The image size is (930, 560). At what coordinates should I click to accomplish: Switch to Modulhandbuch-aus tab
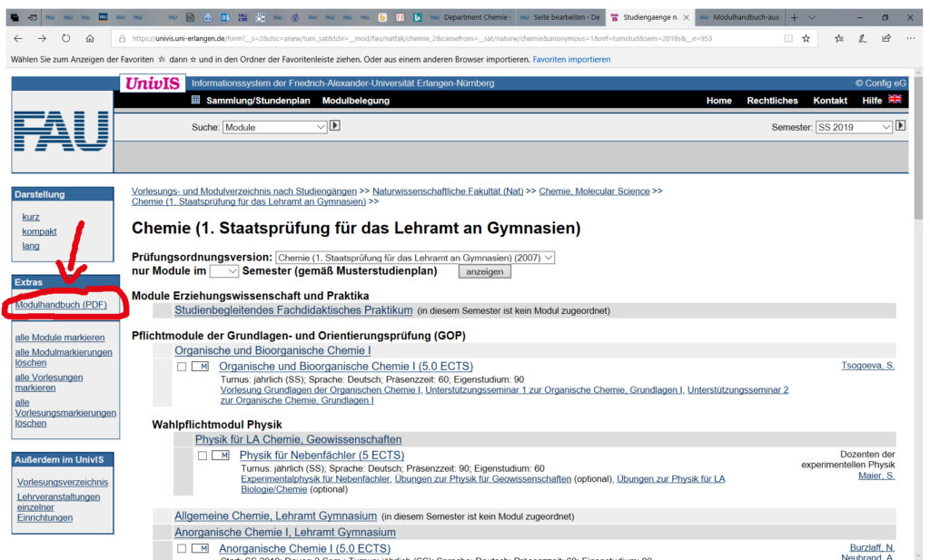739,17
